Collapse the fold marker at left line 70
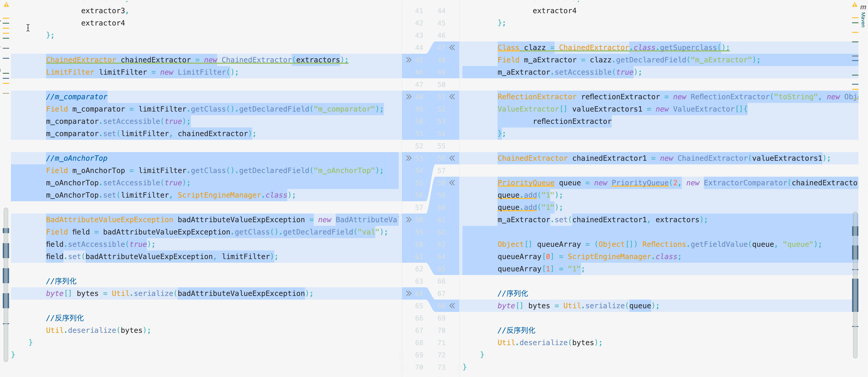Screen dimensions: 868x377 402,367
